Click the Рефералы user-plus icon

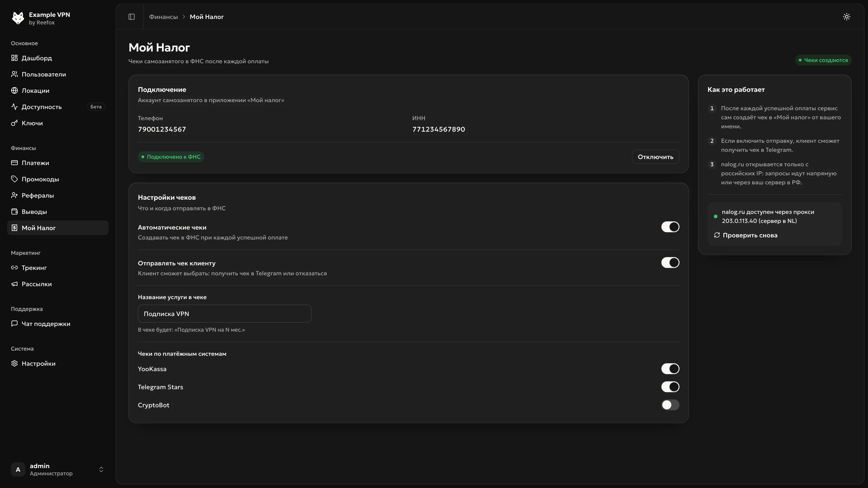14,195
